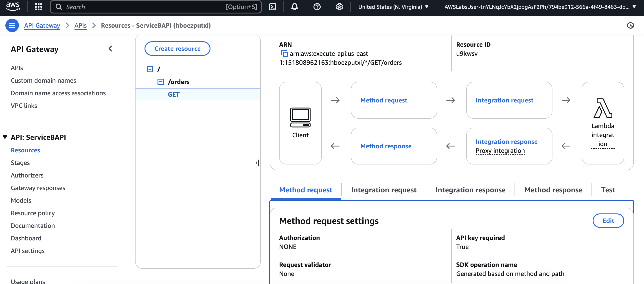
Task: Click the ARN text value
Action: [340, 58]
